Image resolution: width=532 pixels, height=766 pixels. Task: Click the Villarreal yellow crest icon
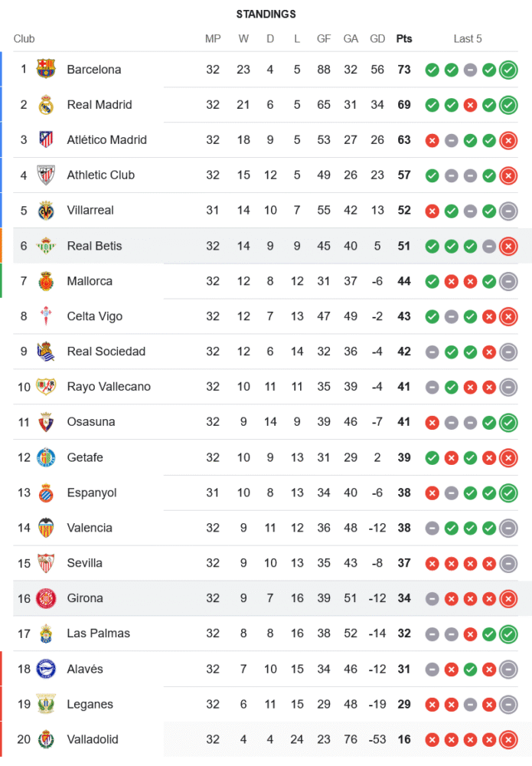click(x=46, y=210)
